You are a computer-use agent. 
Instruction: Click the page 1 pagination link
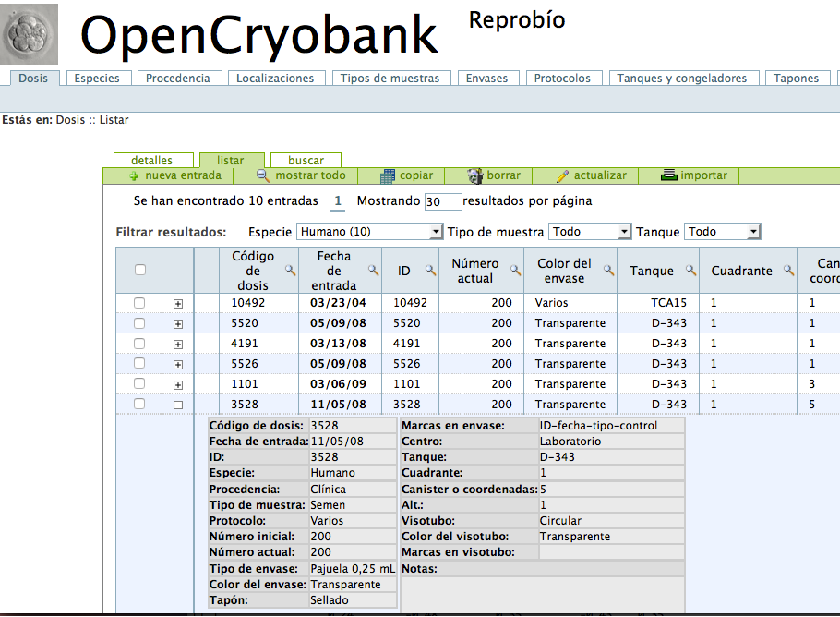point(337,200)
